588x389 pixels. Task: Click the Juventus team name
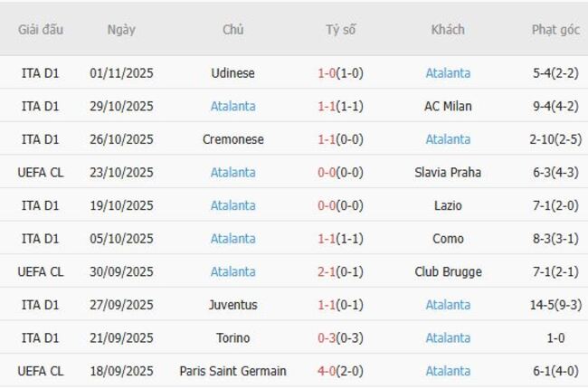pos(232,305)
